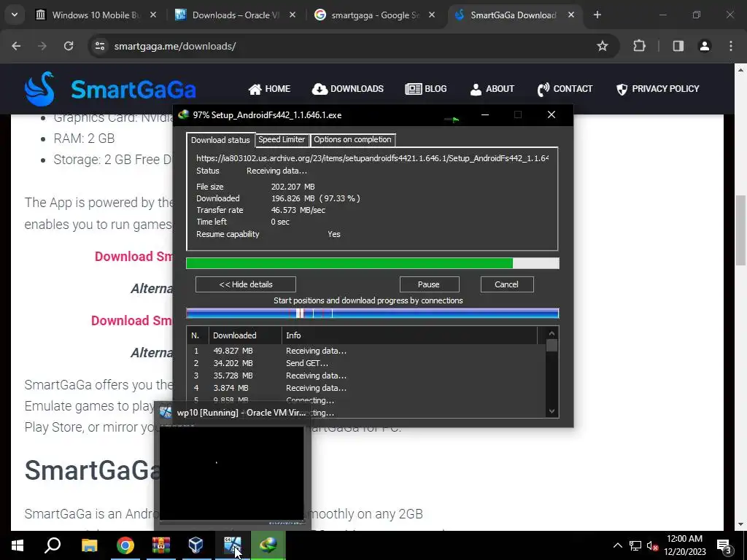This screenshot has width=747, height=560.
Task: Open Windows taskbar search
Action: (53, 545)
